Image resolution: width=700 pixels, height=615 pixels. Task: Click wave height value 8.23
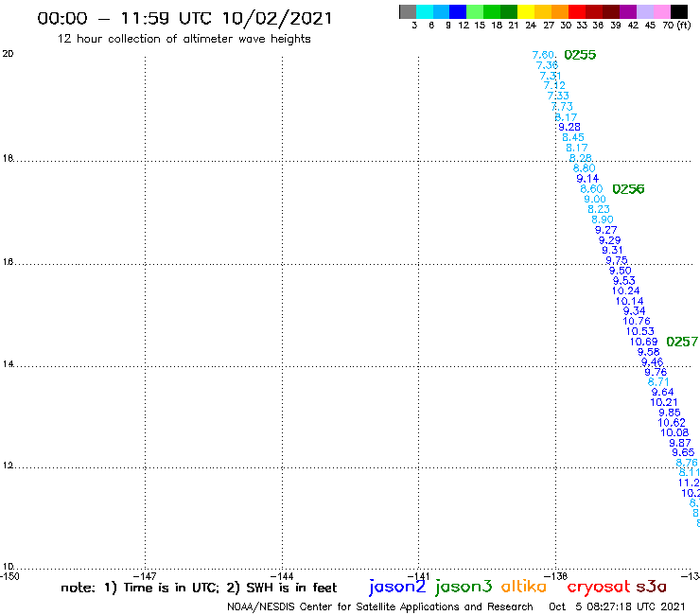pyautogui.click(x=599, y=209)
